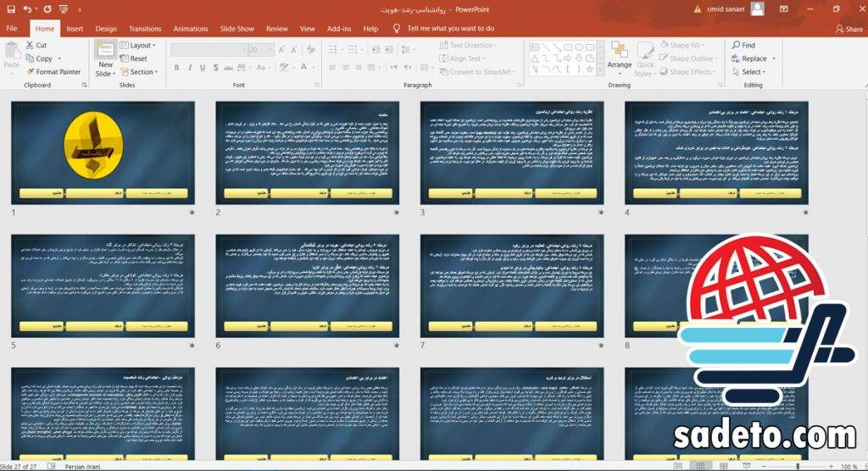Toggle text Shadow
Screen dimensions: 868x471
pyautogui.click(x=215, y=67)
